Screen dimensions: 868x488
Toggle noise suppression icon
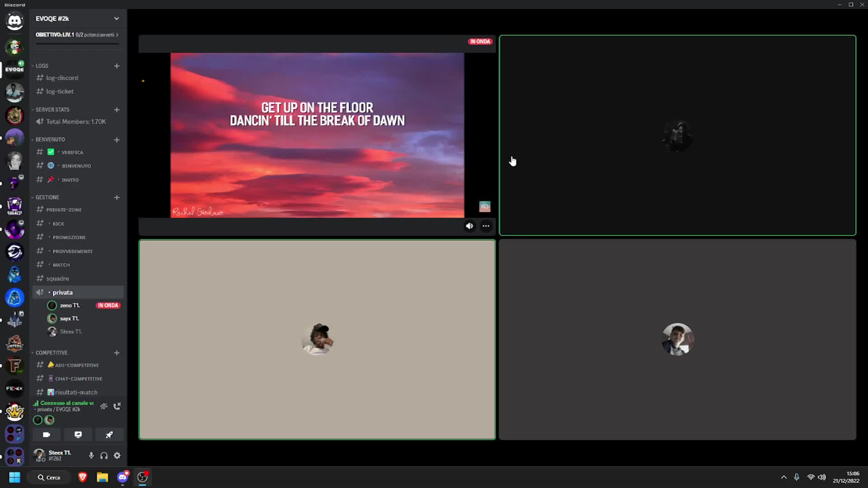coord(104,406)
